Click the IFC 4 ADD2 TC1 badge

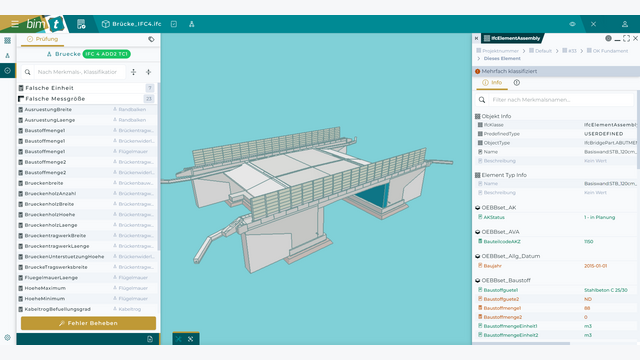pos(107,54)
